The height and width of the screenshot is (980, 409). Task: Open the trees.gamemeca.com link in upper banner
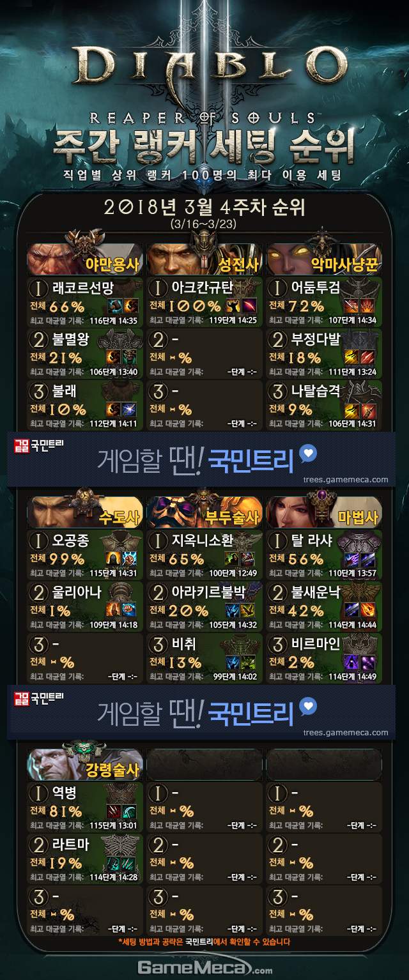(346, 480)
